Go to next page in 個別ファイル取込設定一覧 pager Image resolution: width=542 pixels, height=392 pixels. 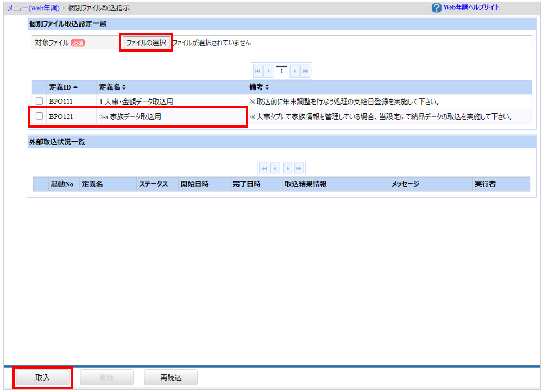295,71
